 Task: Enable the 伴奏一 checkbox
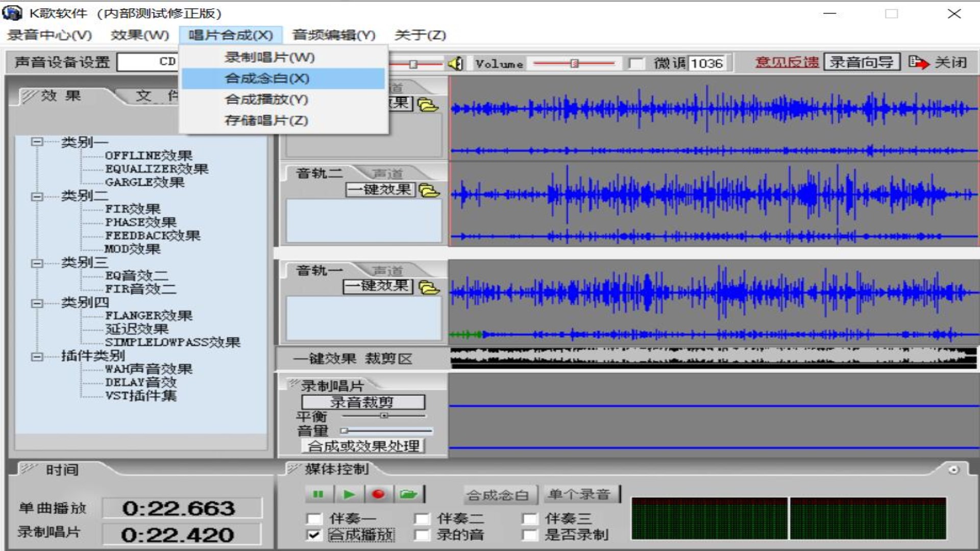click(314, 519)
